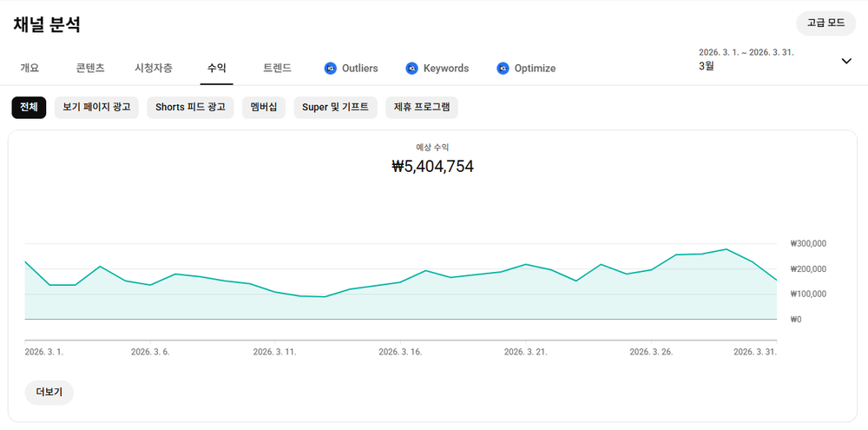
Task: Filter by 보기 페이지 광고
Action: tap(96, 108)
